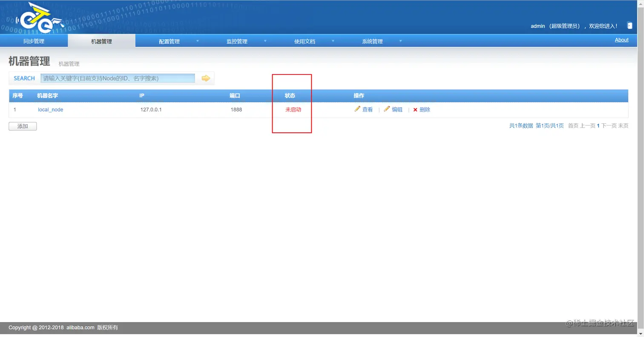Click the 状态 column header
Screen dimensions: 644x337
pos(290,96)
